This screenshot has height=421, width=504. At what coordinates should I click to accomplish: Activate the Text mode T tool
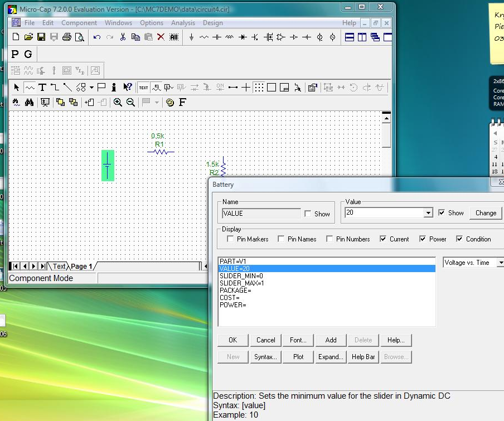click(42, 88)
